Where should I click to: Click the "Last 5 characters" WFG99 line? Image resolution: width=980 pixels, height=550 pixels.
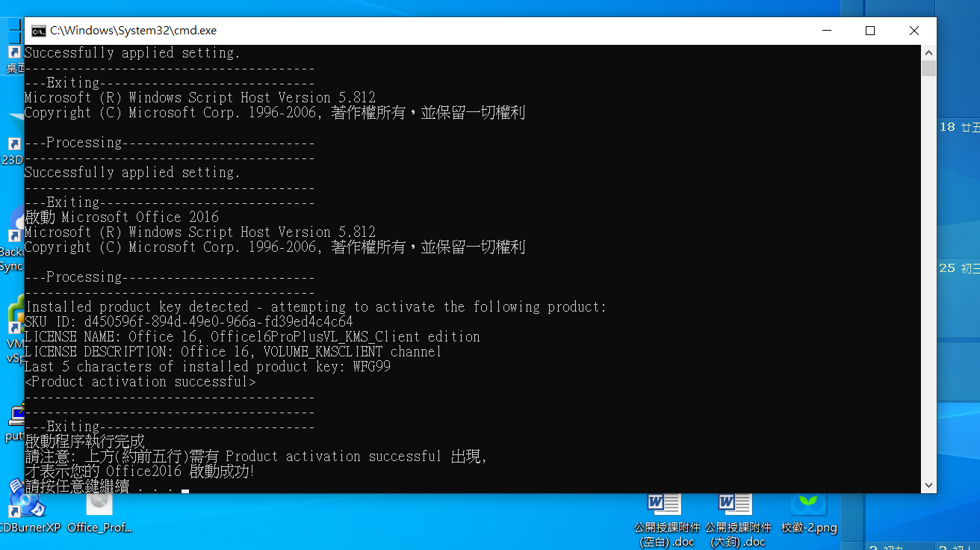click(208, 367)
